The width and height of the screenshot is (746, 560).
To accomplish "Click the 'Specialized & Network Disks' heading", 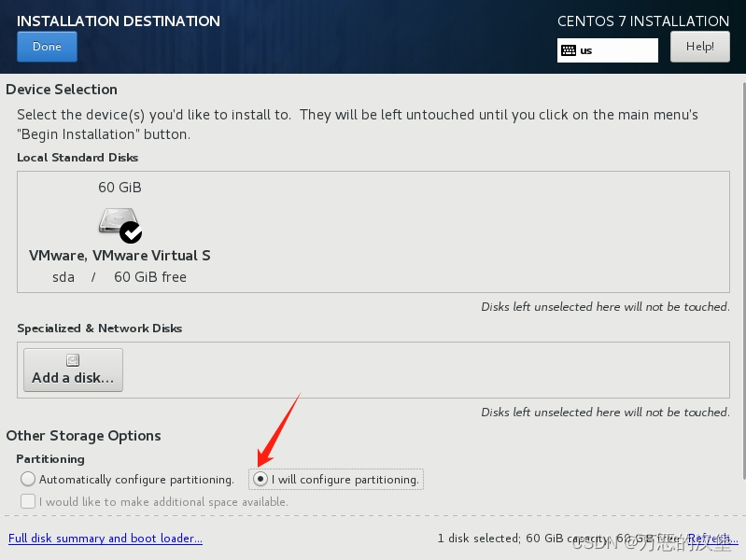I will (99, 329).
